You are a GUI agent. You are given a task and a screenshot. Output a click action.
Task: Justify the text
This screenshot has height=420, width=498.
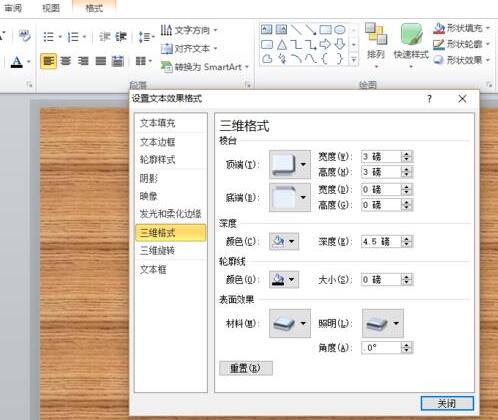101,61
